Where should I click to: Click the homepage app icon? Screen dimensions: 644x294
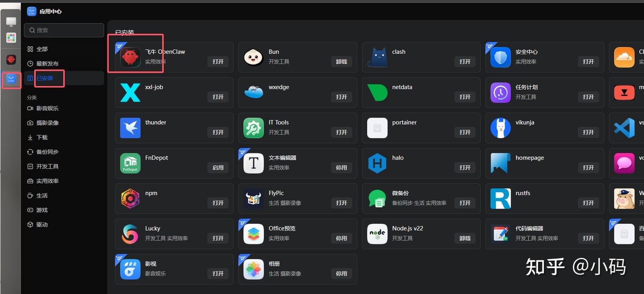coord(500,163)
